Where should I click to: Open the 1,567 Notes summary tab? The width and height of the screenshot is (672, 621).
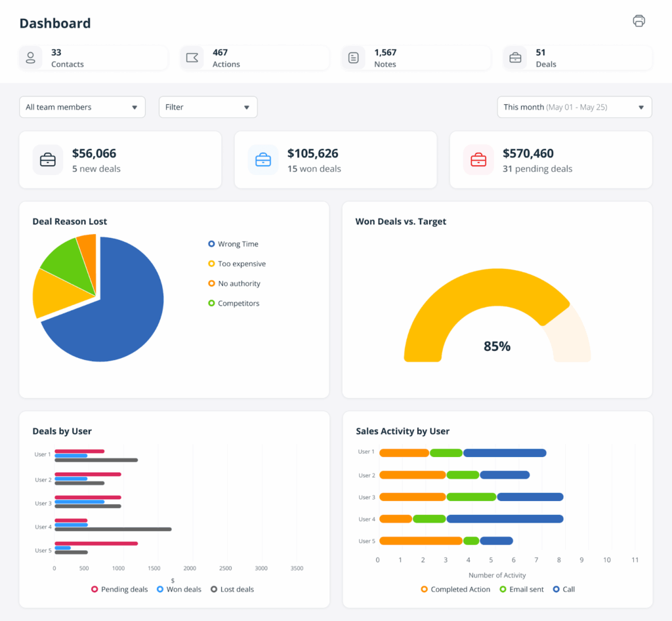416,58
